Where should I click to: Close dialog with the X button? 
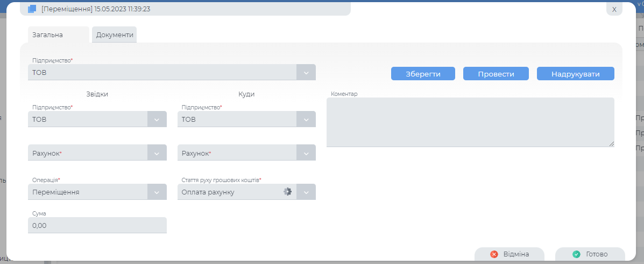coord(614,9)
